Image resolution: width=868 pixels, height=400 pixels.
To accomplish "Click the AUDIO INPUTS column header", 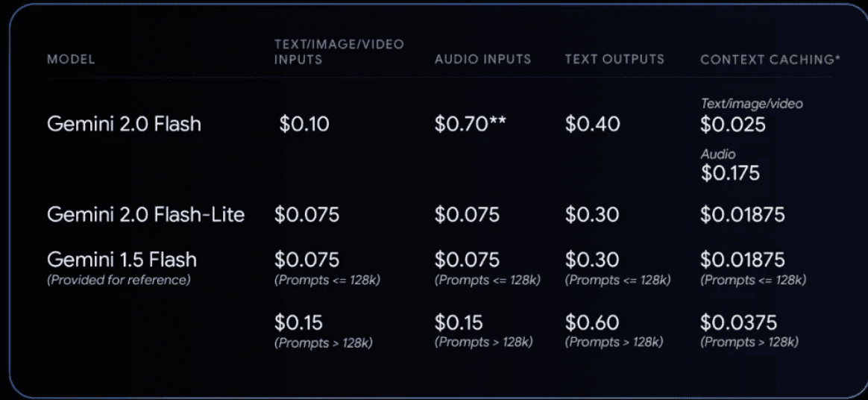I will tap(482, 59).
